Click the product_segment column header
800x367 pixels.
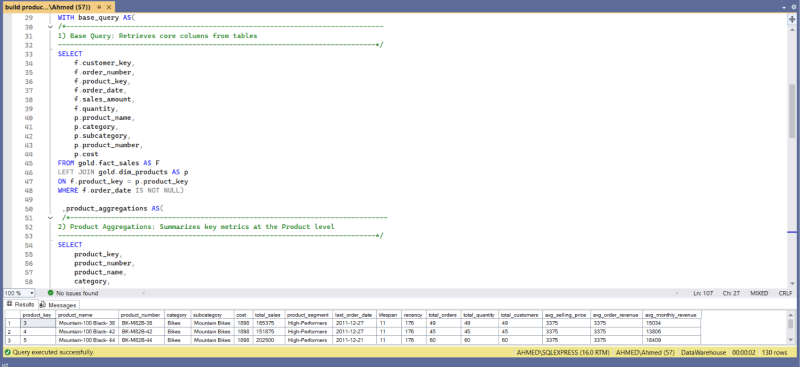coord(309,315)
